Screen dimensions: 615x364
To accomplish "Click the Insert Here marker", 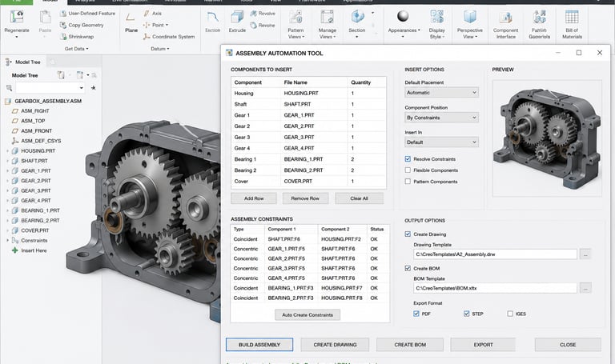I will [x=30, y=250].
